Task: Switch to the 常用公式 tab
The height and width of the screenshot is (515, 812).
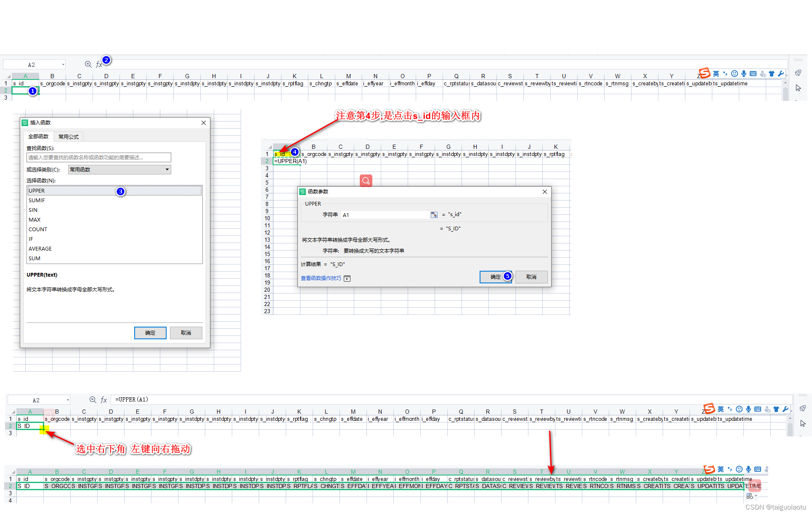Action: (69, 137)
